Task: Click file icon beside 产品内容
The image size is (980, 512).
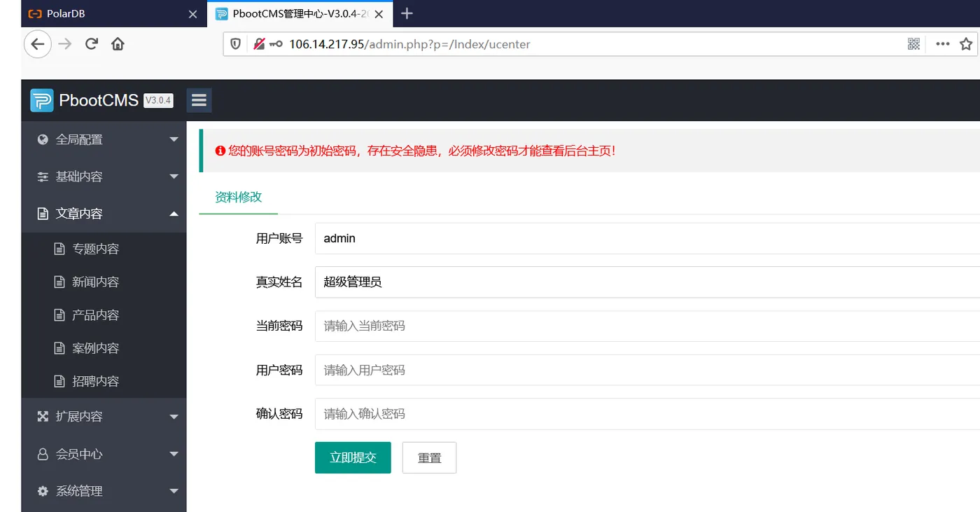Action: pyautogui.click(x=59, y=315)
